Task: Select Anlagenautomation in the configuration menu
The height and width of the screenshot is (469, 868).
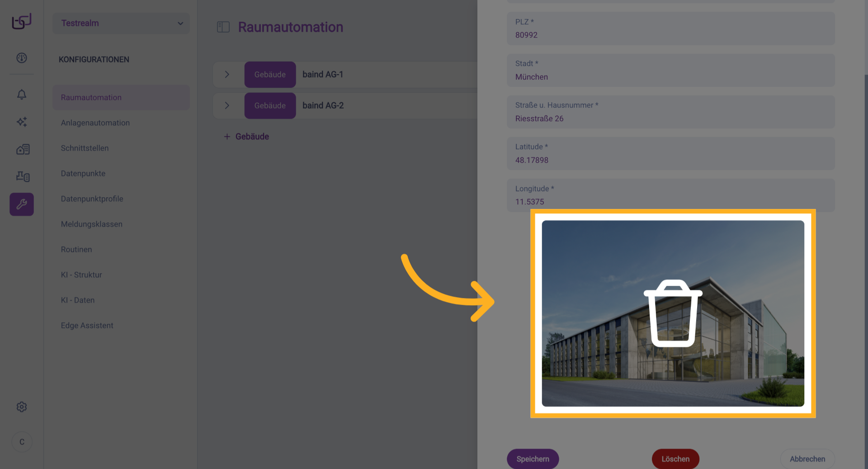Action: click(x=95, y=123)
